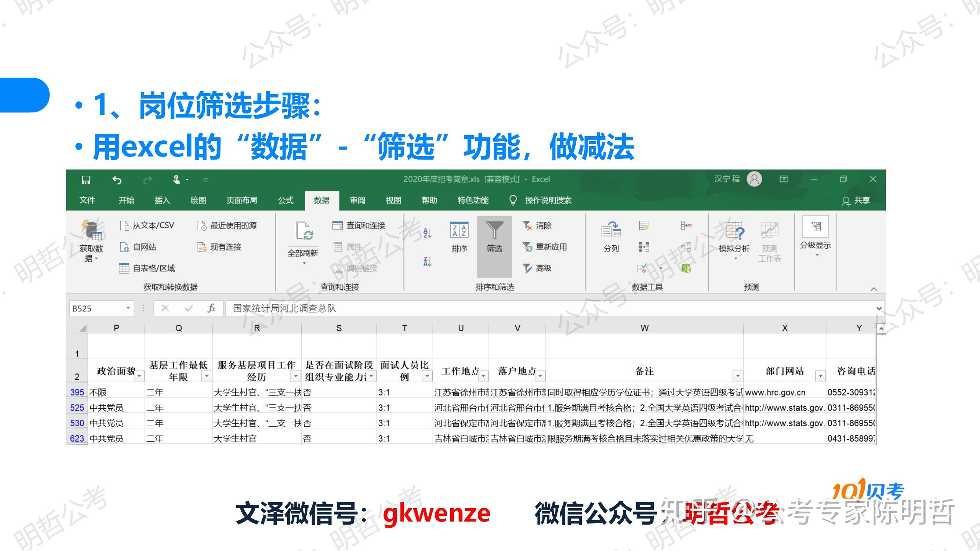
Task: Open the 服务基层项目工作经历 filter dropdown
Action: (296, 377)
